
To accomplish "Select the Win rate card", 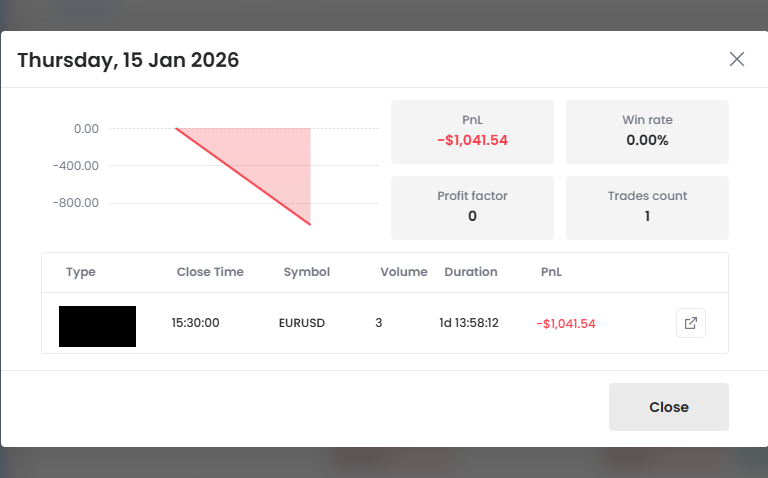I will [647, 131].
